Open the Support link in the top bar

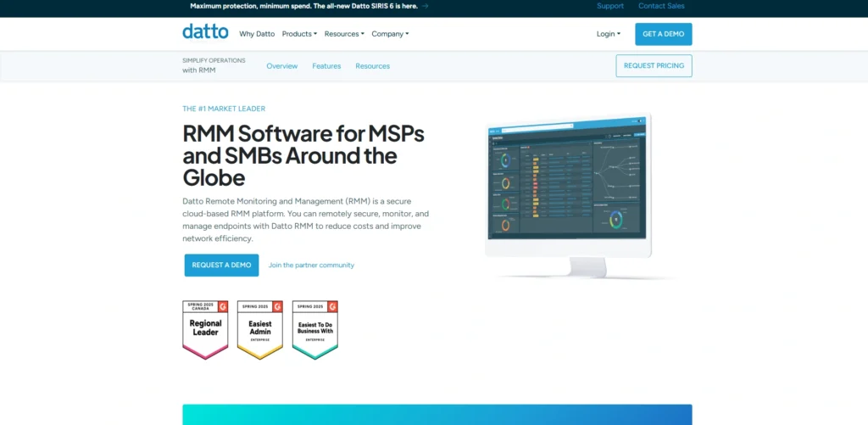pos(610,6)
